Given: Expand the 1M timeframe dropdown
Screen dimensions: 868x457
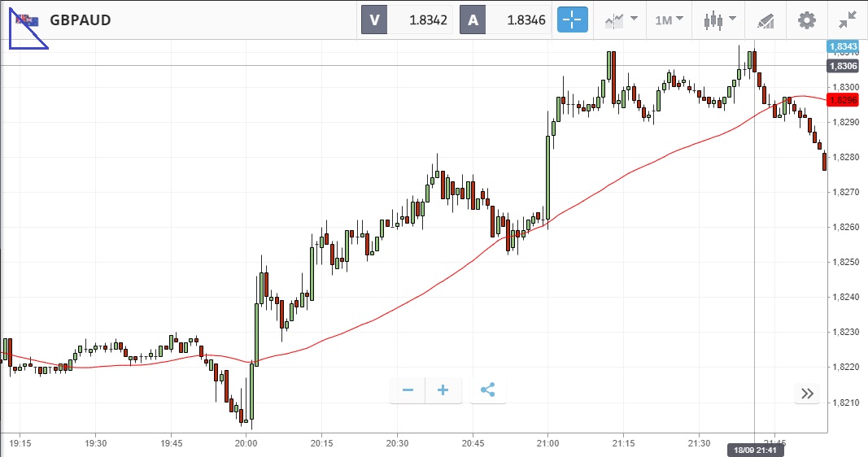Looking at the screenshot, I should pos(670,20).
